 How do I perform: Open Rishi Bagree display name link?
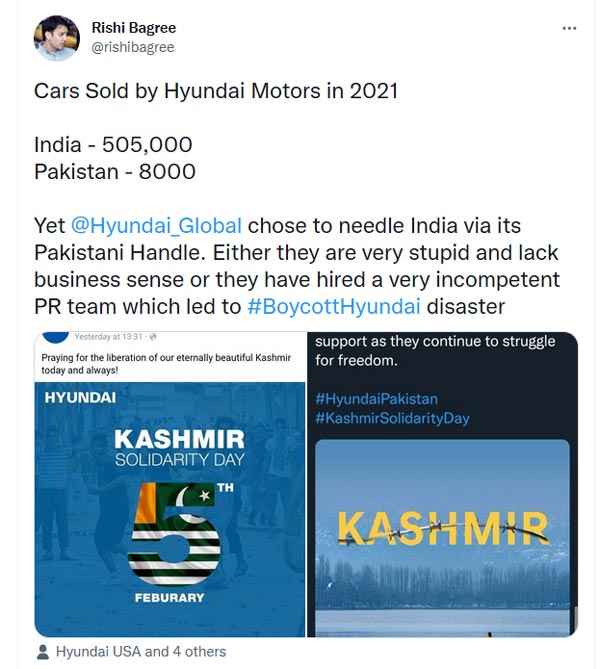click(x=133, y=28)
